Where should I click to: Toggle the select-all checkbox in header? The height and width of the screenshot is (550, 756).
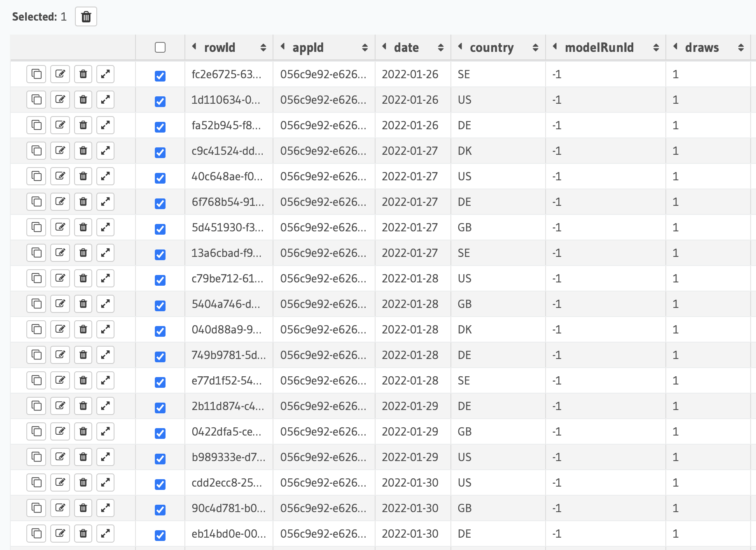[x=160, y=47]
